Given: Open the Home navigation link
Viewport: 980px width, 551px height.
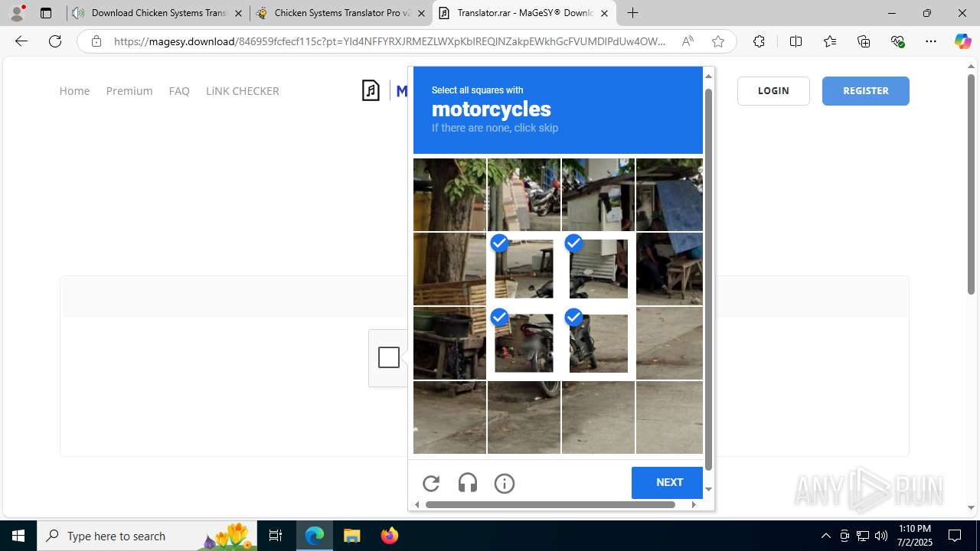Looking at the screenshot, I should (74, 91).
